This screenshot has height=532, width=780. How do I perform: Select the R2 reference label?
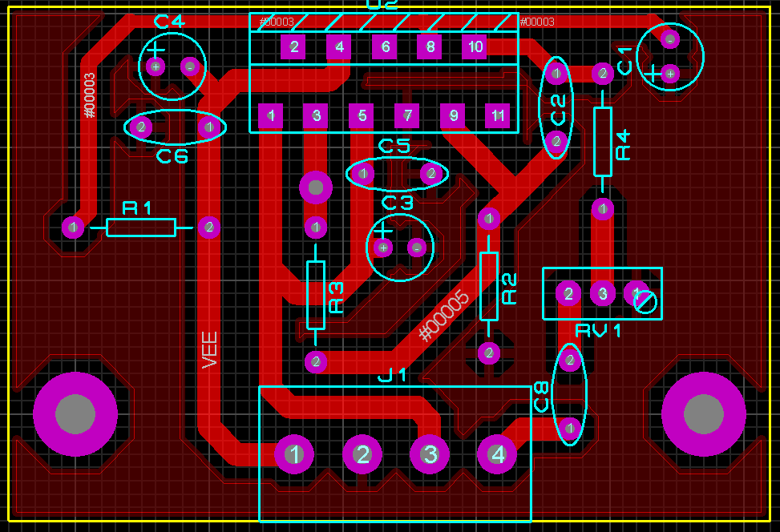click(x=509, y=289)
